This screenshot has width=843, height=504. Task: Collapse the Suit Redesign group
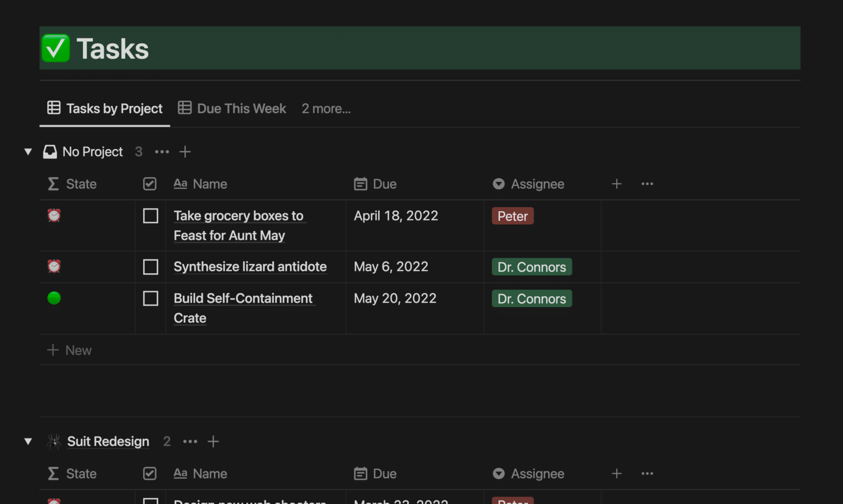pos(28,441)
